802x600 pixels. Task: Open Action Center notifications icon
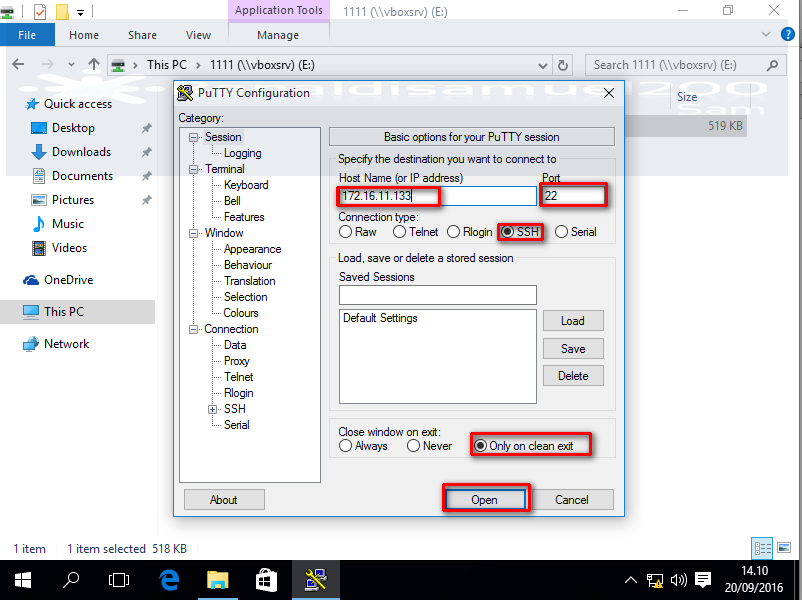point(703,580)
